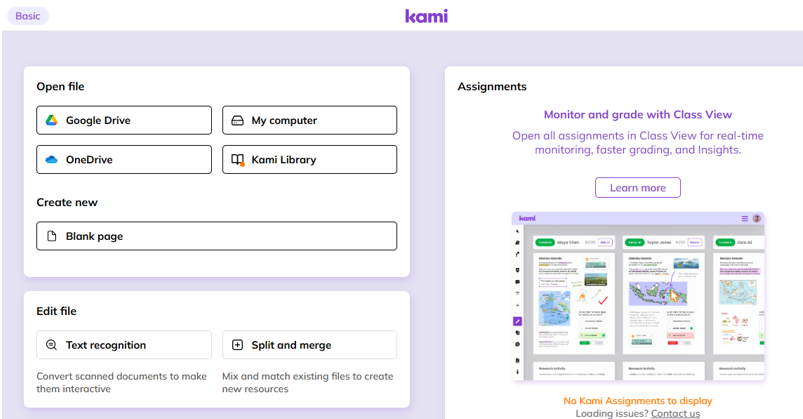Image resolution: width=803 pixels, height=419 pixels.
Task: Click the hard drive icon beside My computer
Action: tap(238, 120)
